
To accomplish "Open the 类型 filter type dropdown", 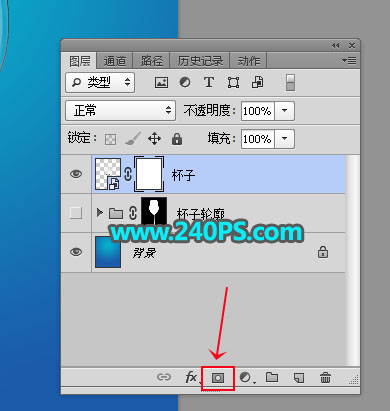I will pos(100,82).
